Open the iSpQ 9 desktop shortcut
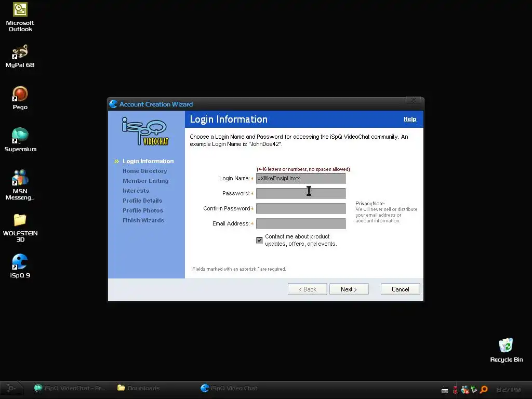This screenshot has height=399, width=532. (x=20, y=266)
